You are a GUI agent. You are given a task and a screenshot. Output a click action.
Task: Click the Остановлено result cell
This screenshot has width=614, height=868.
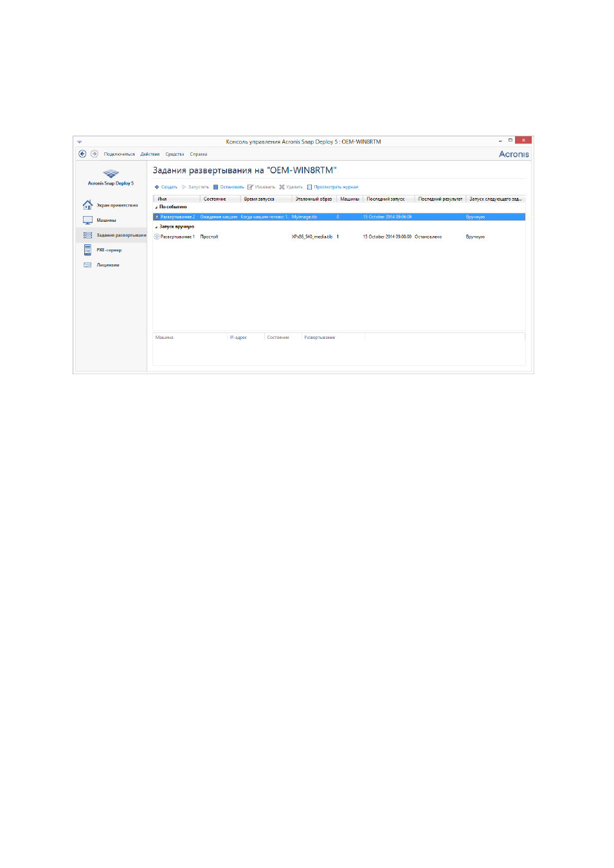(428, 237)
